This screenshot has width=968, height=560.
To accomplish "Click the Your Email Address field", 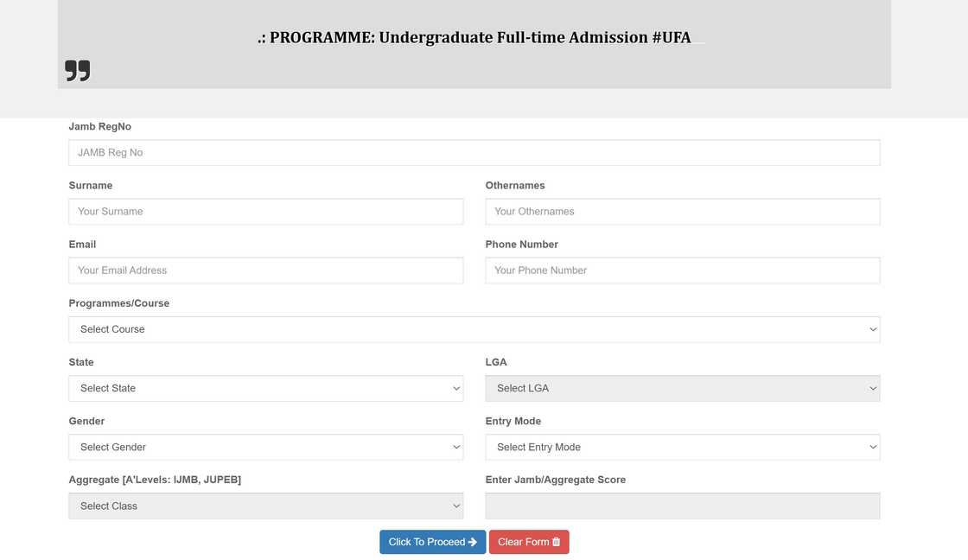I will (x=265, y=270).
